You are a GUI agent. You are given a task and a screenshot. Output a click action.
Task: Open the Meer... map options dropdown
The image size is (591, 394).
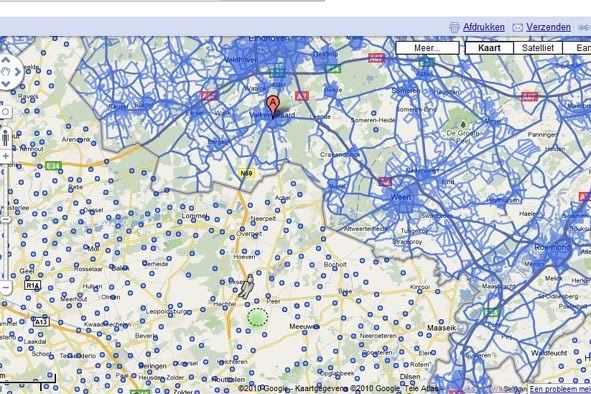click(x=427, y=48)
